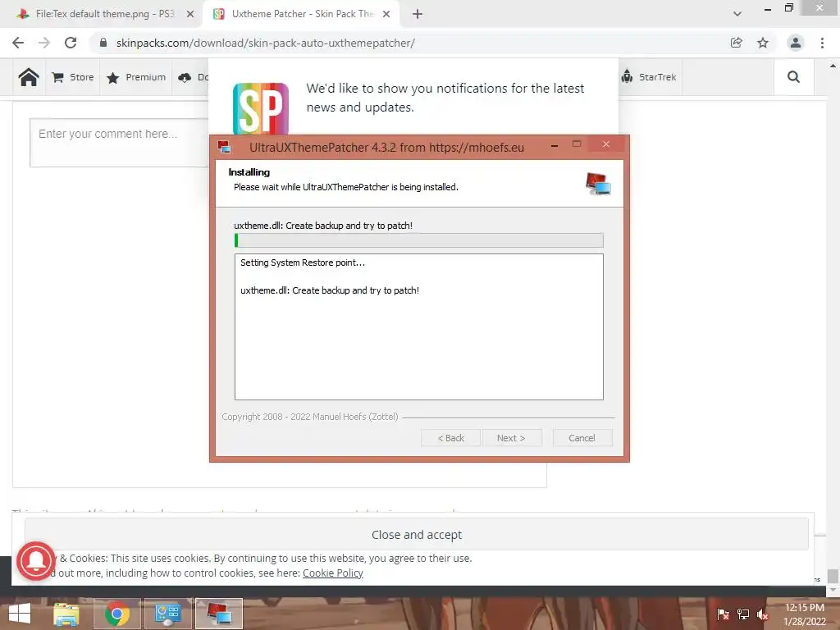Image resolution: width=840 pixels, height=630 pixels.
Task: Click the site search magnifier icon
Action: (x=793, y=77)
